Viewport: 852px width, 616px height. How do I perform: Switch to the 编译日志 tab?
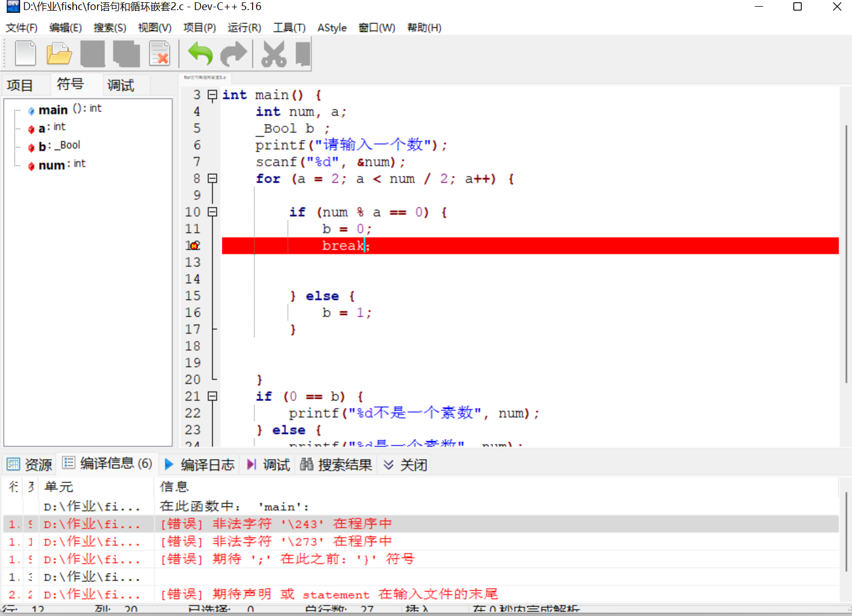(x=199, y=465)
